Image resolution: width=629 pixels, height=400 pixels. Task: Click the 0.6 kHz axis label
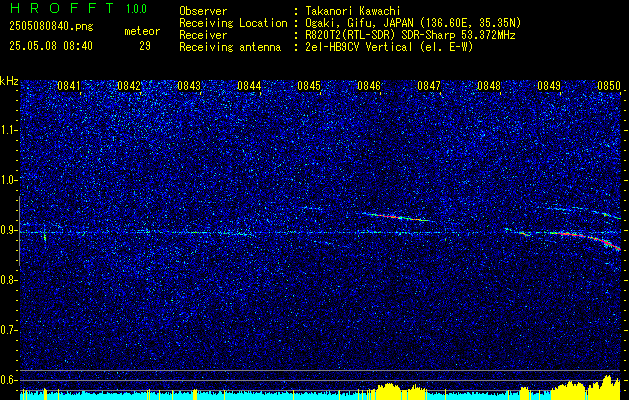9,380
